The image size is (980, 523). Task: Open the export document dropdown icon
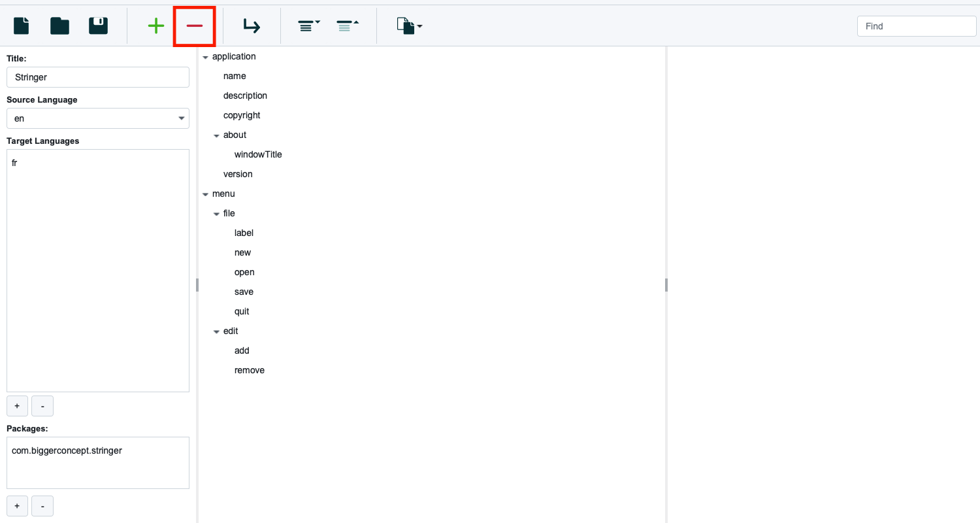click(x=410, y=26)
